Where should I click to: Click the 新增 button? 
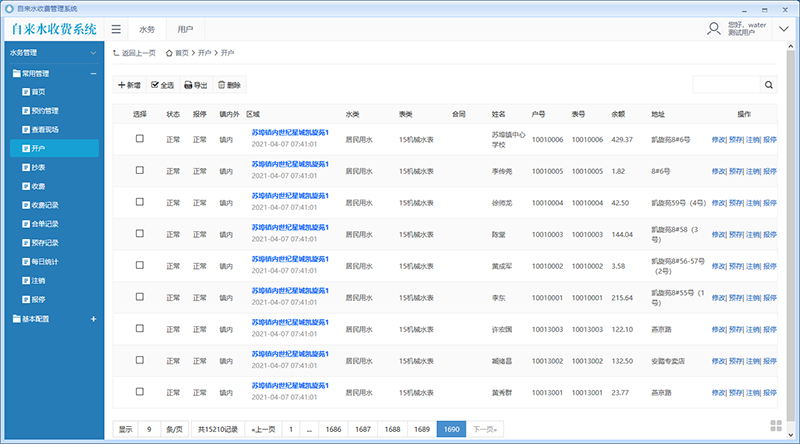tap(128, 85)
